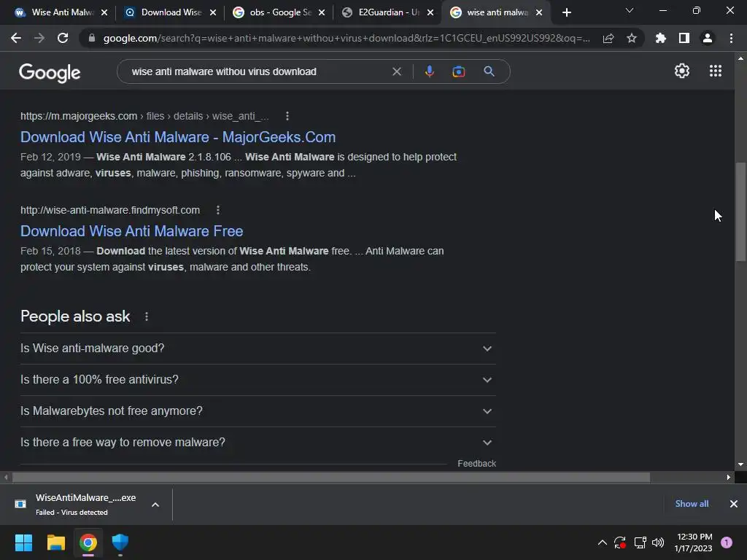Image resolution: width=747 pixels, height=560 pixels.
Task: Open Download Wise Anti Malware Free link
Action: (x=131, y=231)
